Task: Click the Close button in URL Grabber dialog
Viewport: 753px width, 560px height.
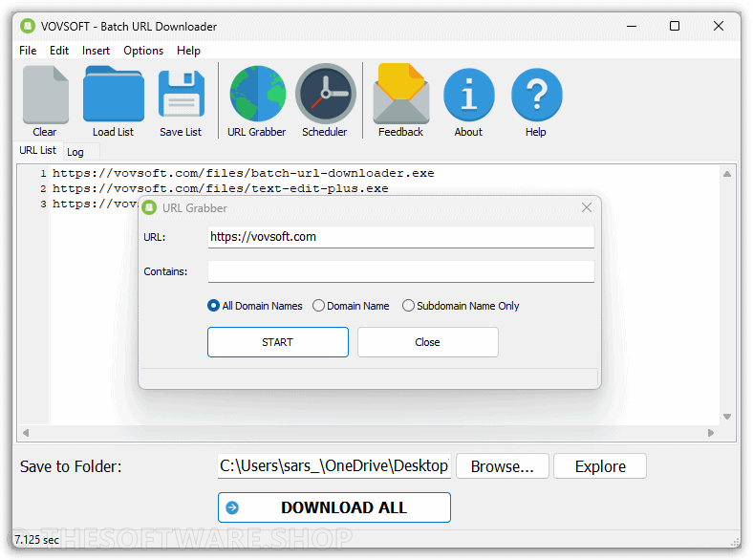Action: (x=427, y=342)
